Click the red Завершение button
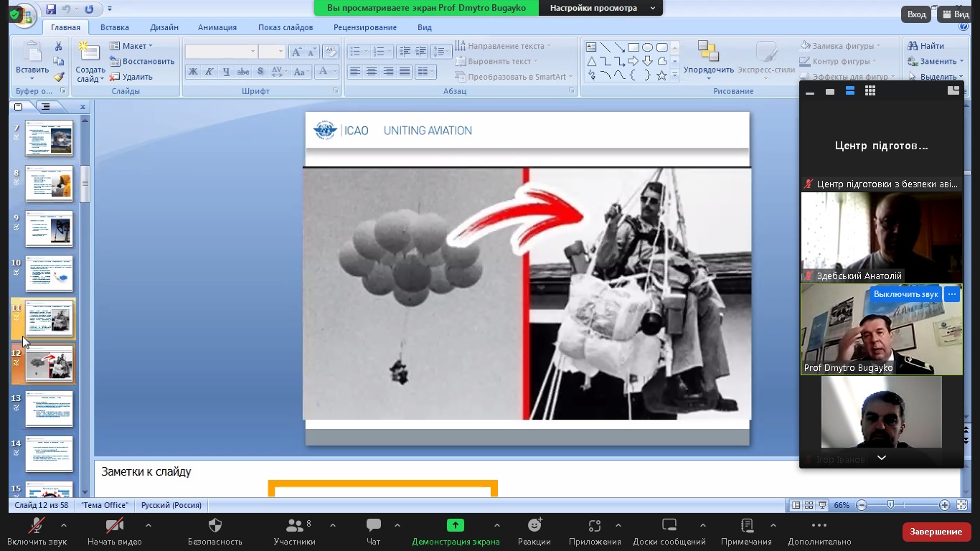Viewport: 980px width, 551px height. (936, 532)
